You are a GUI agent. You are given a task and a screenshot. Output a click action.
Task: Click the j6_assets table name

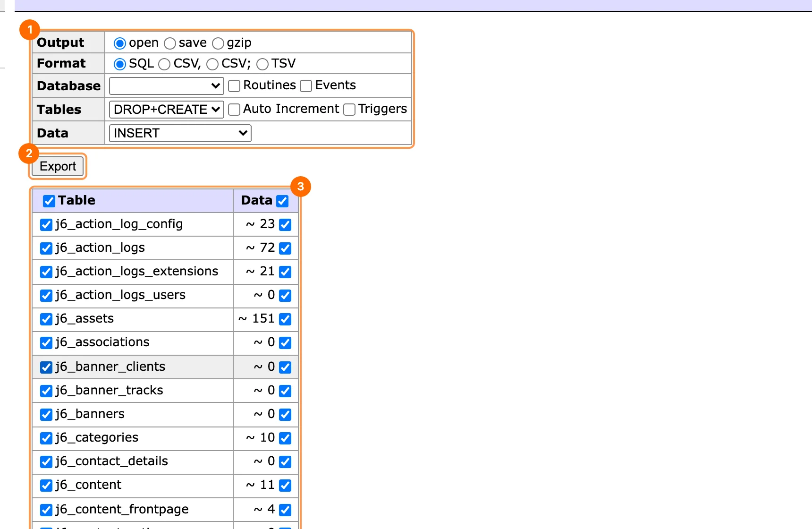pyautogui.click(x=85, y=318)
